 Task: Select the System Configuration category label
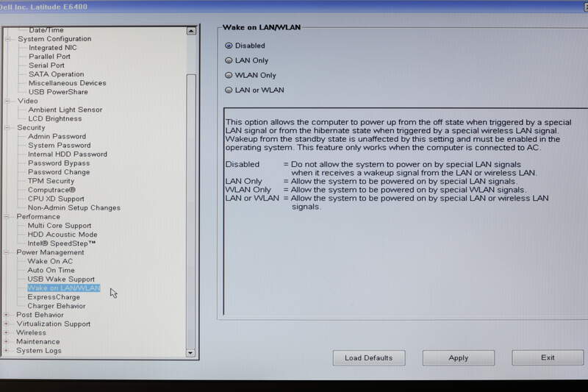[54, 39]
